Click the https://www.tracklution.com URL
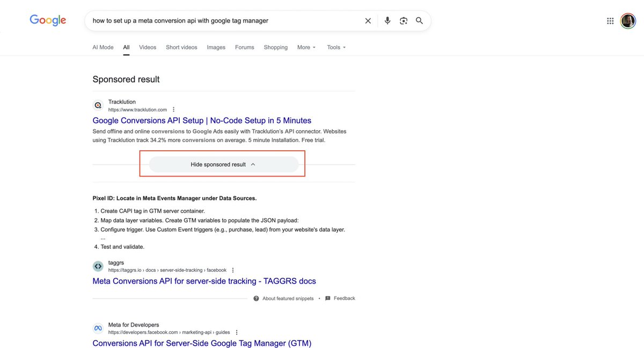Screen dimensions: 644x348 coord(137,110)
